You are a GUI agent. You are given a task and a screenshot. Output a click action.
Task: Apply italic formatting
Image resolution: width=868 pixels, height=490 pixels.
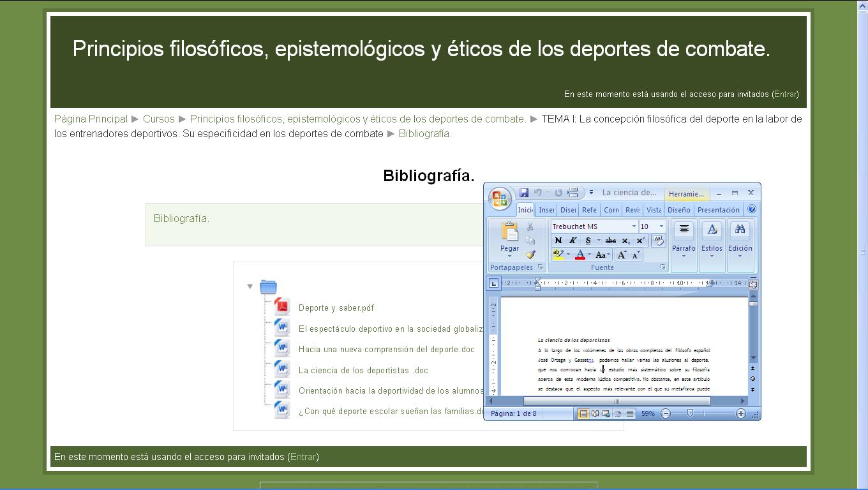coord(572,240)
